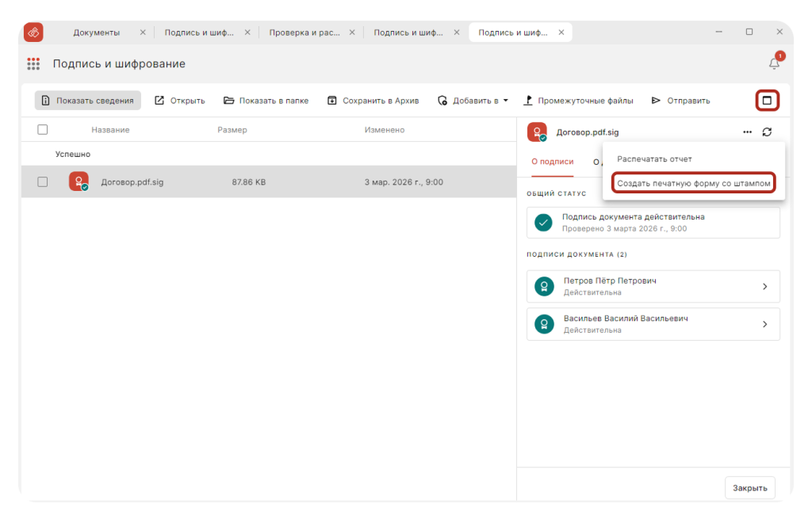The height and width of the screenshot is (523, 812).
Task: Open the apps grid menu icon
Action: 33,64
